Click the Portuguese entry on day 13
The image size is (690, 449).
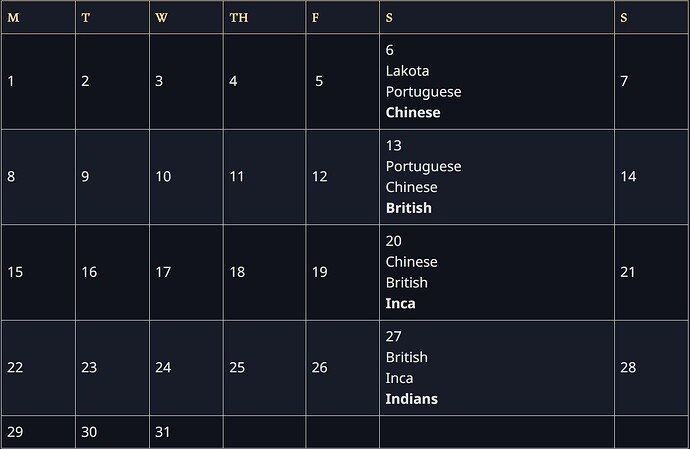(423, 166)
